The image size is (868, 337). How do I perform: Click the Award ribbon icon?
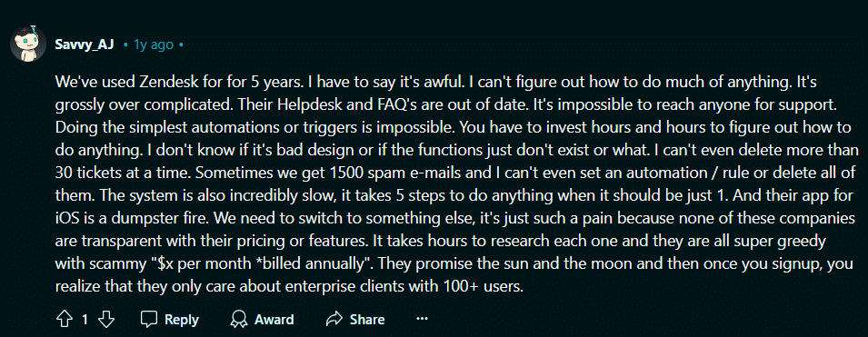tap(239, 320)
